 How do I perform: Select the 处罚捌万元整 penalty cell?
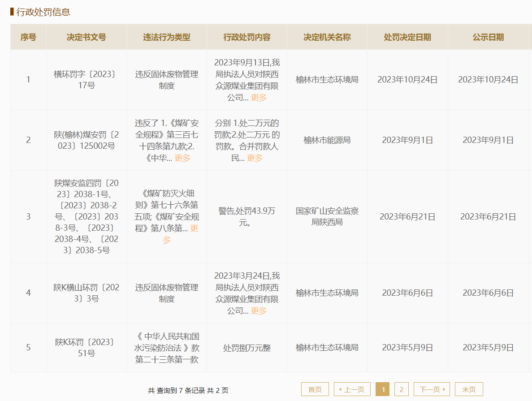tap(247, 348)
